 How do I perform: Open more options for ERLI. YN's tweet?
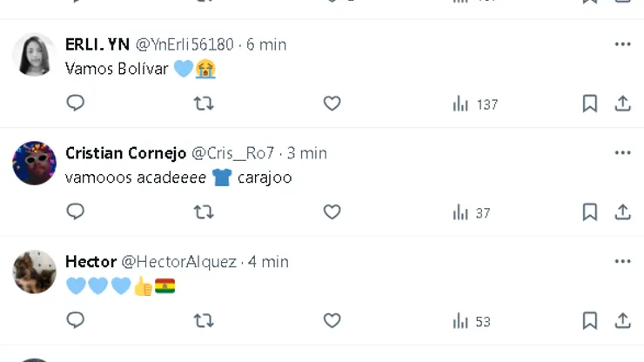[622, 44]
